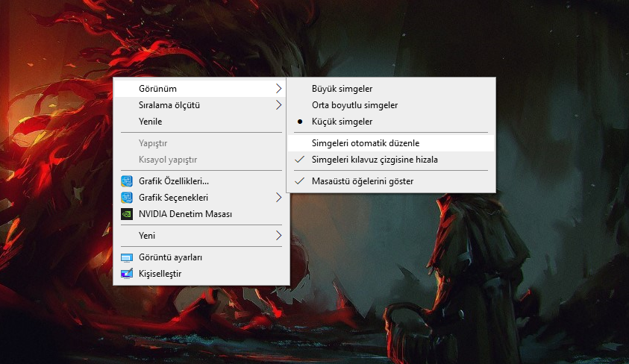629x364 pixels.
Task: Expand the Grafik Seçenekleri submenu arrow
Action: coord(278,198)
